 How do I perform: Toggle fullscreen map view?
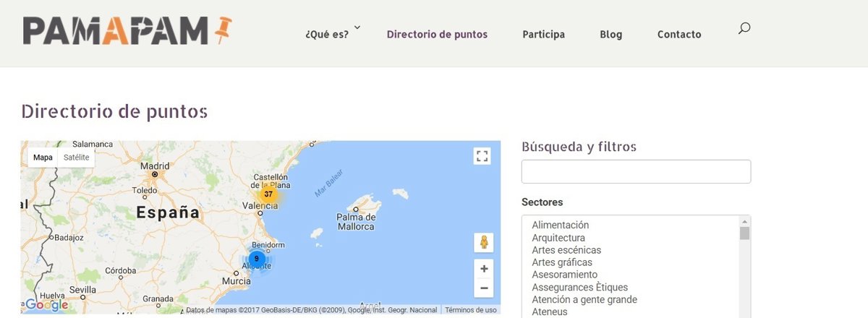482,156
